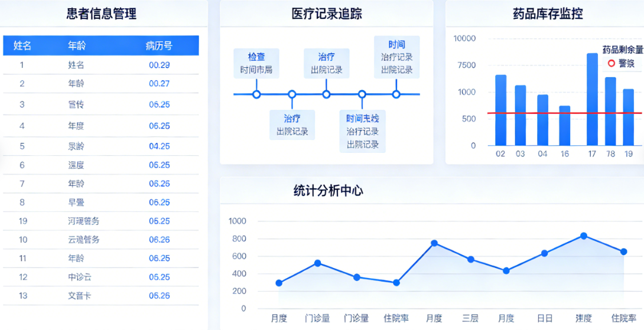Viewport: 644px width, 330px height.
Task: Click the tallest bar labeled 17
Action: point(592,99)
